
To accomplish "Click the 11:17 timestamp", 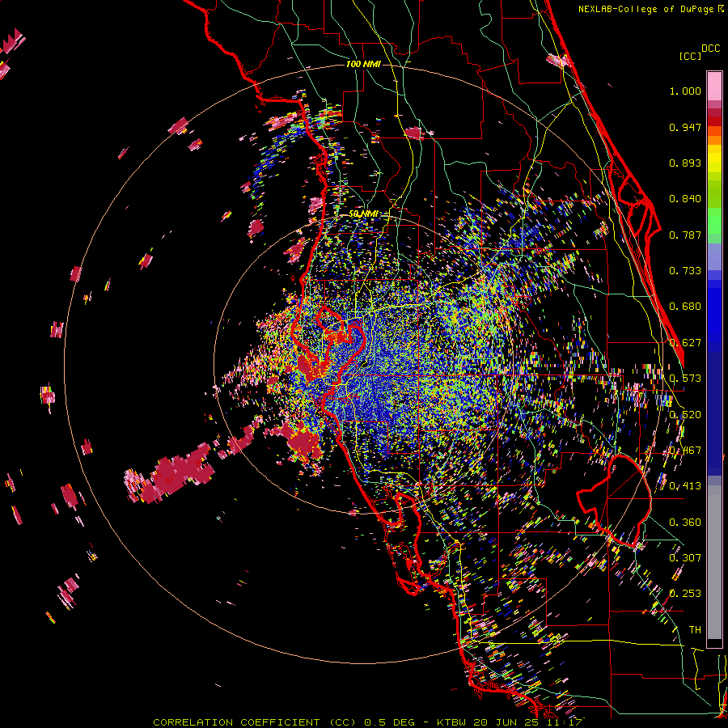I will click(564, 722).
